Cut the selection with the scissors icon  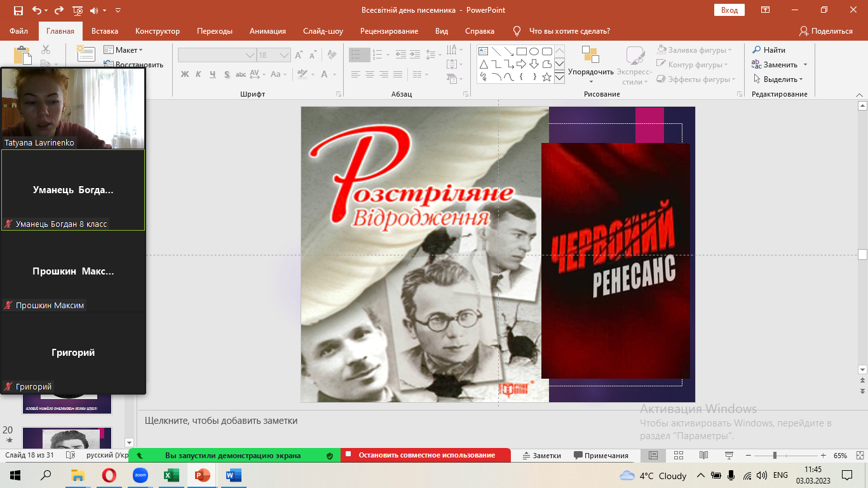46,50
